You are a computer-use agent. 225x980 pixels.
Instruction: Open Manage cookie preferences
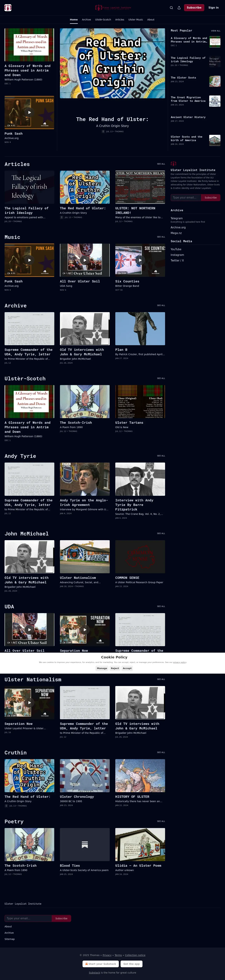tap(102, 668)
